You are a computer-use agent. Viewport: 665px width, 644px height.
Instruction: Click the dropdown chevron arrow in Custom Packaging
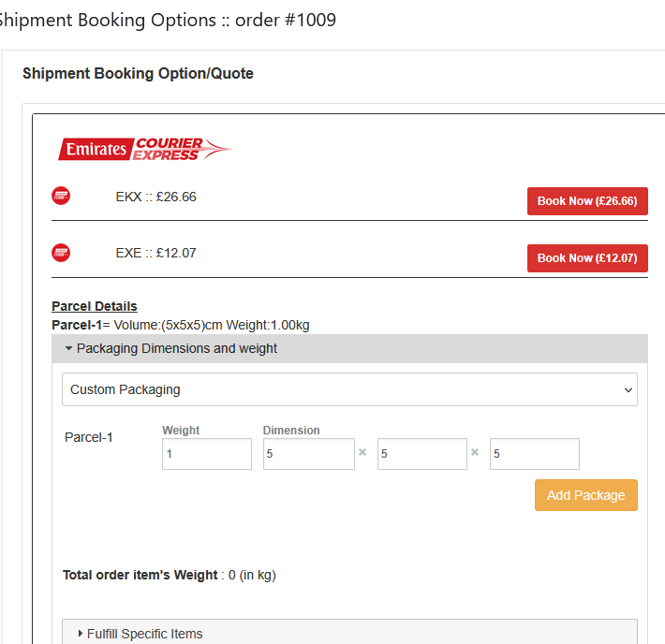pyautogui.click(x=628, y=389)
